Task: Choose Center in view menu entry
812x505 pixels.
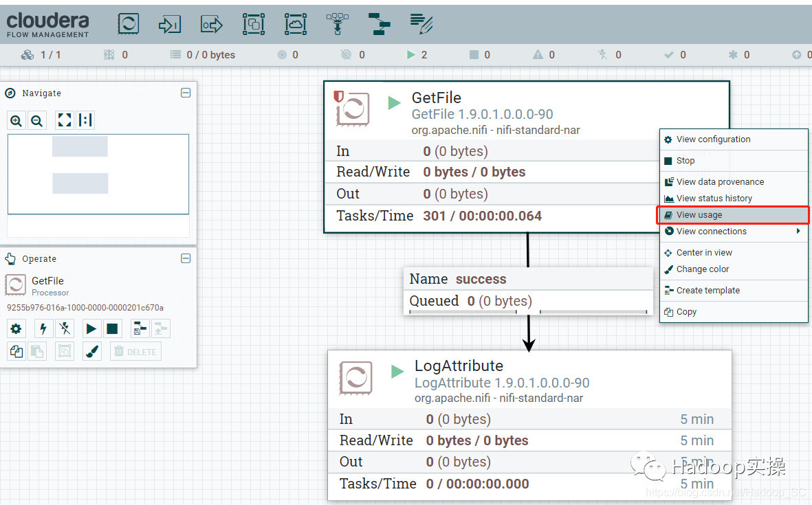Action: click(x=734, y=253)
